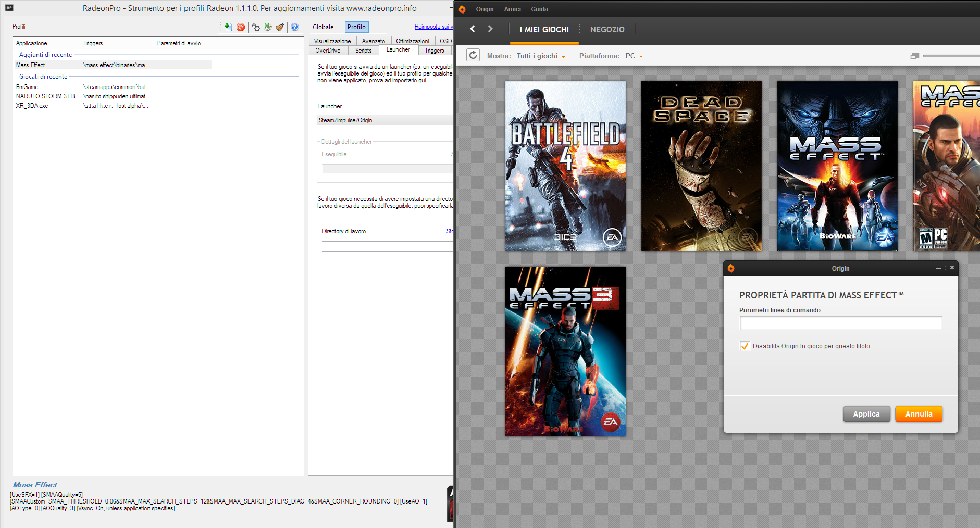Viewport: 980px width, 528px height.
Task: Open Guida menu in Origin
Action: point(539,9)
